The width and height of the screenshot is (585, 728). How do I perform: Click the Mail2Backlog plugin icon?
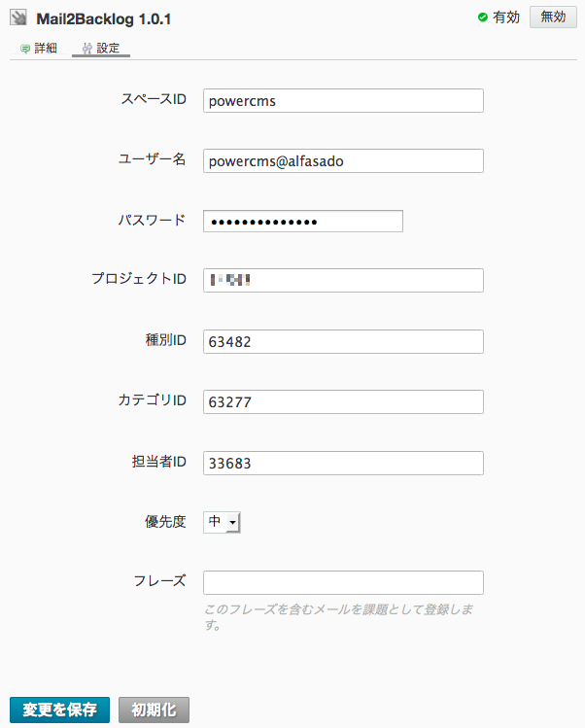click(18, 17)
